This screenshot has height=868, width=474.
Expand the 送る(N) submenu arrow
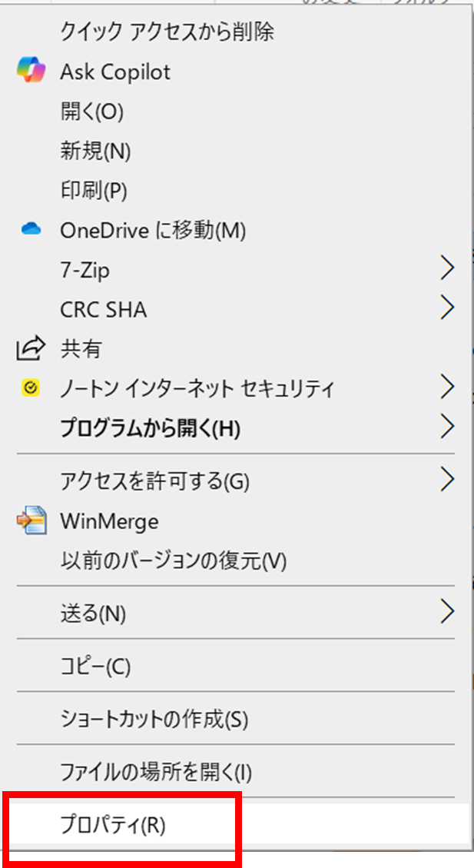447,612
